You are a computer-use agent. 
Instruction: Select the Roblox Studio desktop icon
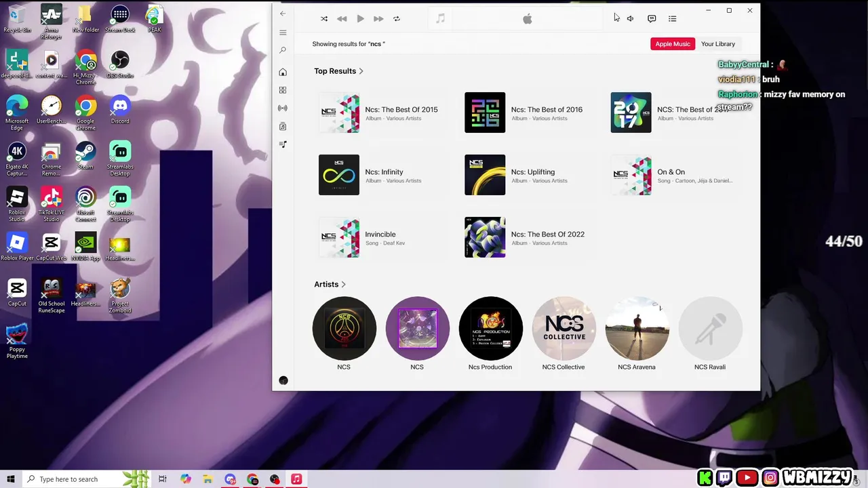17,204
